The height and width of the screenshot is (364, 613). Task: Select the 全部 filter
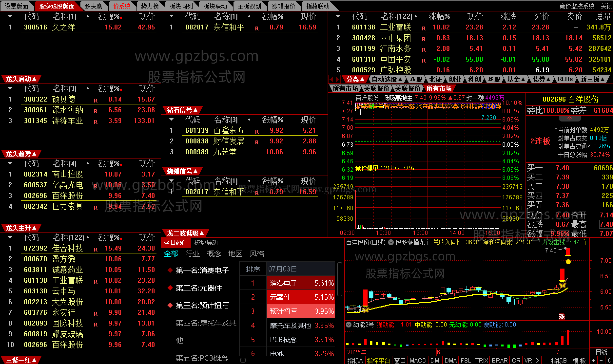tap(171, 254)
